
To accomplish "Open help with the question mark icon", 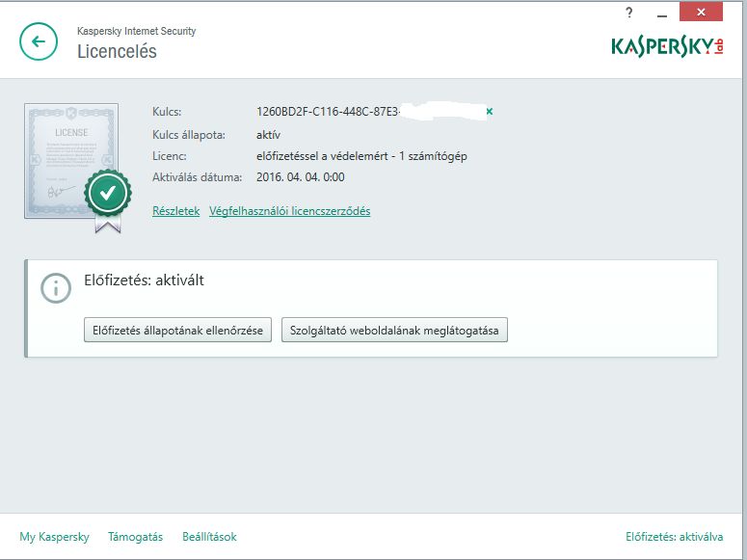I will coord(629,13).
